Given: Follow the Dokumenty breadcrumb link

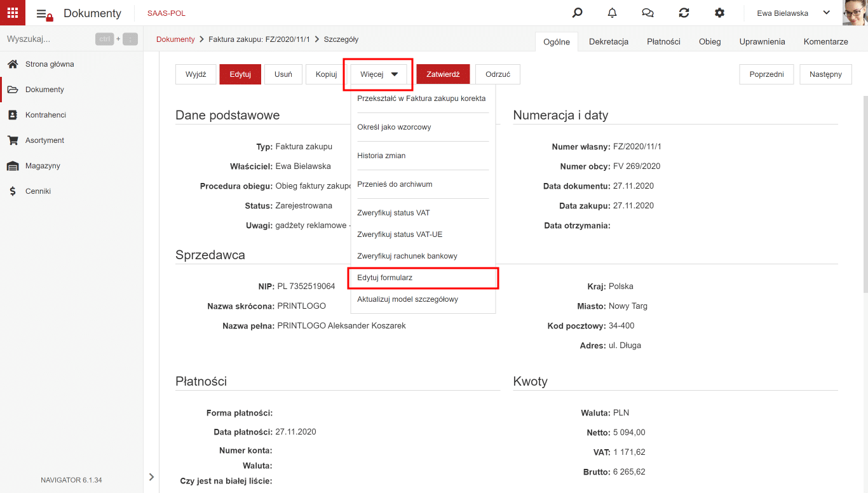Looking at the screenshot, I should 175,39.
